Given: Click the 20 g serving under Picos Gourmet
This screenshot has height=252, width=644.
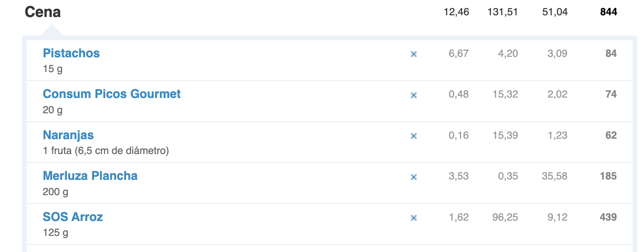Looking at the screenshot, I should tap(53, 110).
